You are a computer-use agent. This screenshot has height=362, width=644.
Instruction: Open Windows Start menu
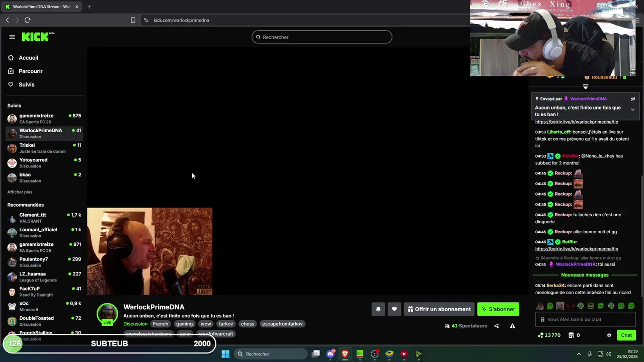coord(225,354)
